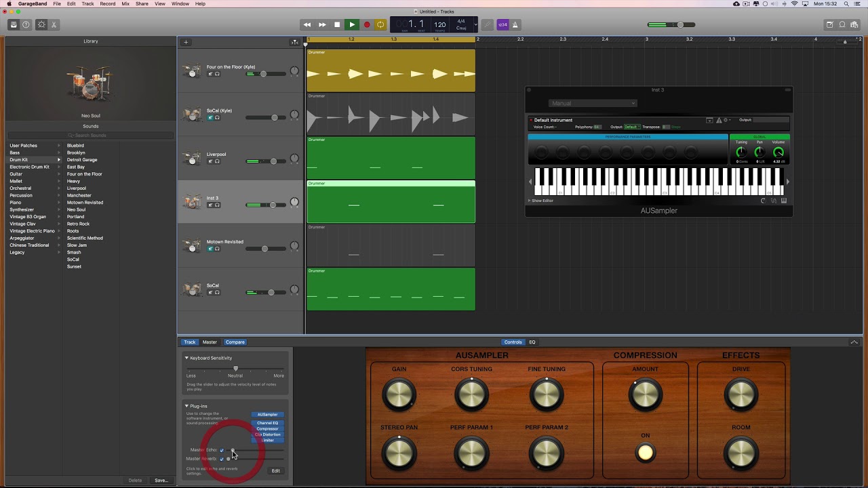Add a new track with plus button
The height and width of the screenshot is (488, 868).
pos(186,42)
